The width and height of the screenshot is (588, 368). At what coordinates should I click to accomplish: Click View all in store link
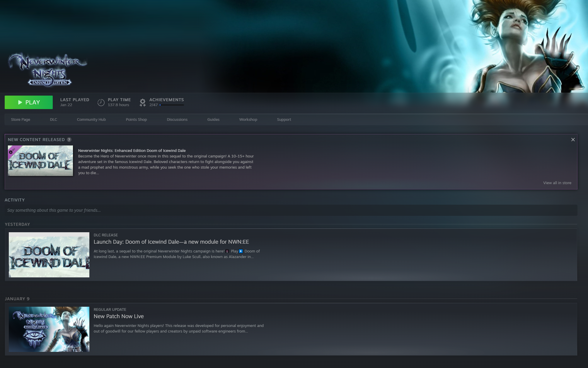coord(557,183)
